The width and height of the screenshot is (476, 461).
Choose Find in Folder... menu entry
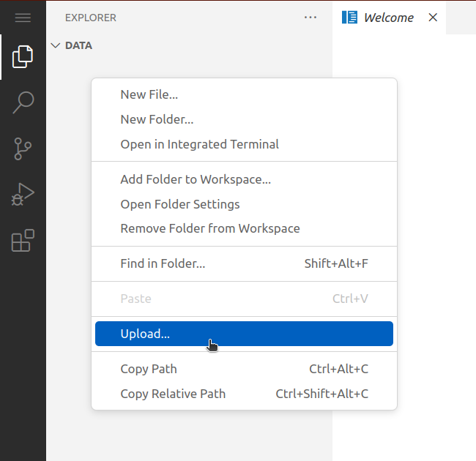coord(244,263)
